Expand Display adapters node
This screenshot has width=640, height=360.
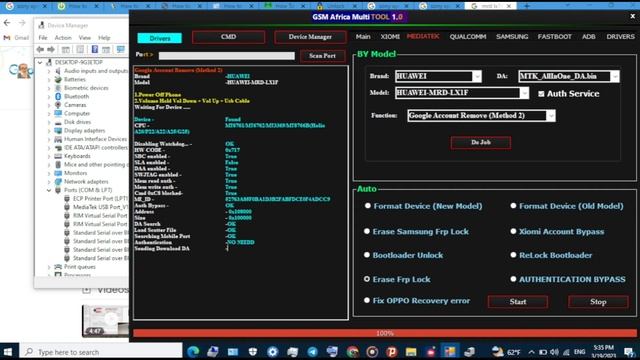49,131
